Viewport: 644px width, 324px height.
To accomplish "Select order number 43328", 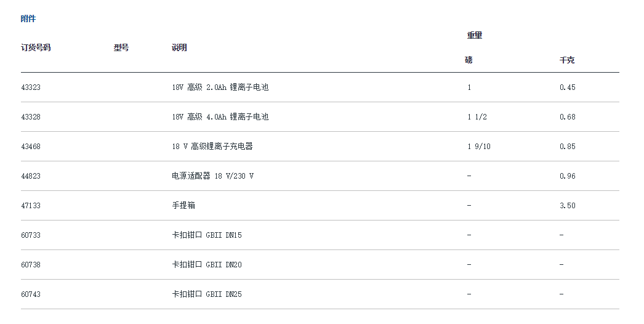I will pyautogui.click(x=31, y=117).
